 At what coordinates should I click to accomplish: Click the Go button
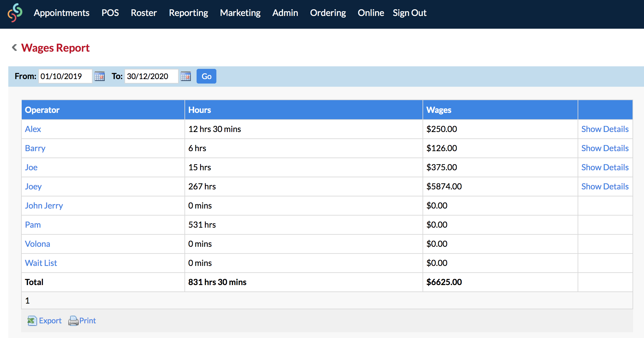coord(206,76)
